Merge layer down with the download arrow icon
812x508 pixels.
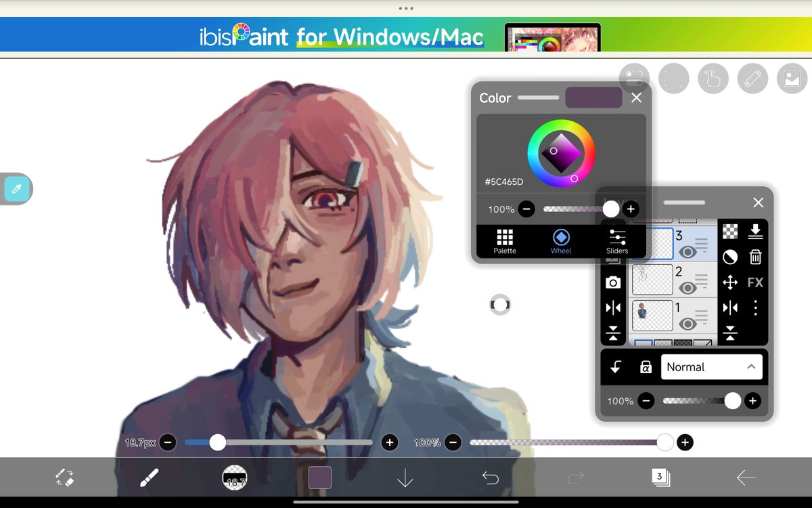756,232
